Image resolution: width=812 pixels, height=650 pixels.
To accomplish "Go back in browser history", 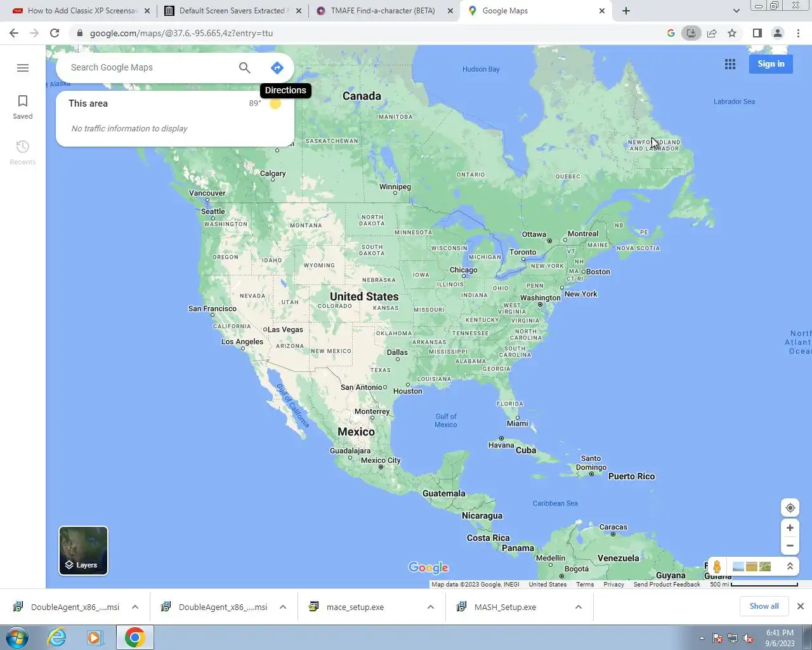I will (x=14, y=33).
